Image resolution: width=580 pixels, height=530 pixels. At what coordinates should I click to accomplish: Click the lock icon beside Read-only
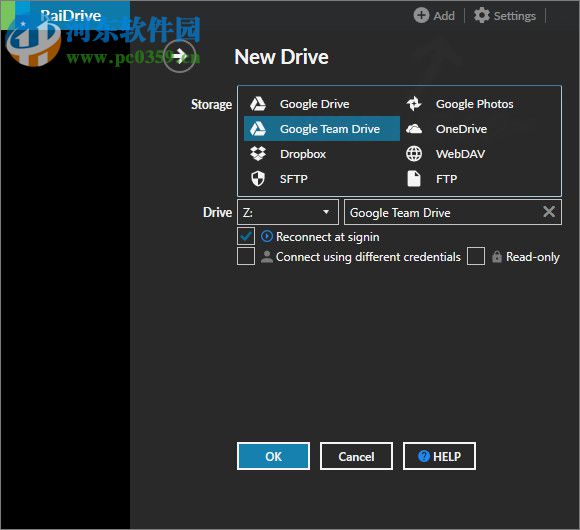pos(497,256)
